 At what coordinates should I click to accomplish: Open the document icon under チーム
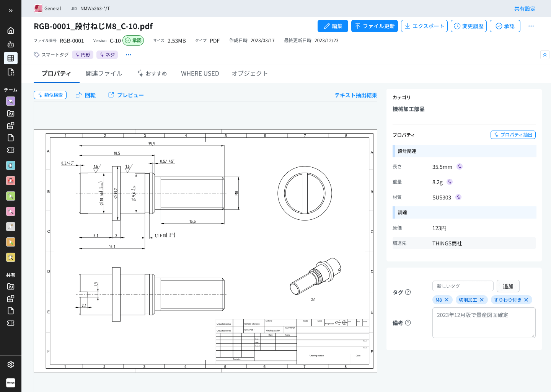coord(11,138)
